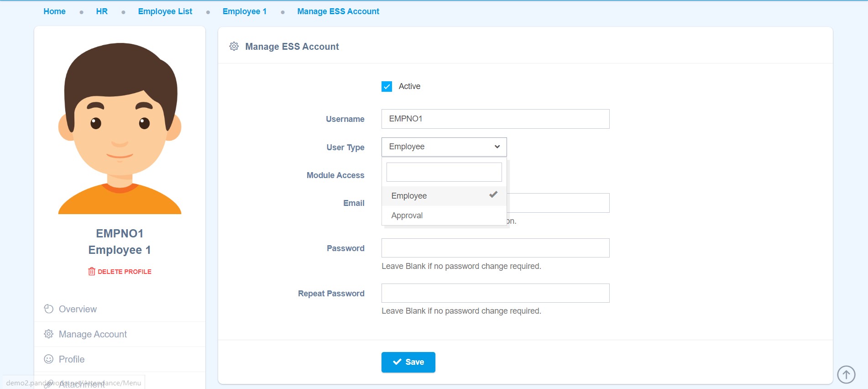The width and height of the screenshot is (868, 389).
Task: Navigate to Employee List breadcrumb link
Action: 165,11
